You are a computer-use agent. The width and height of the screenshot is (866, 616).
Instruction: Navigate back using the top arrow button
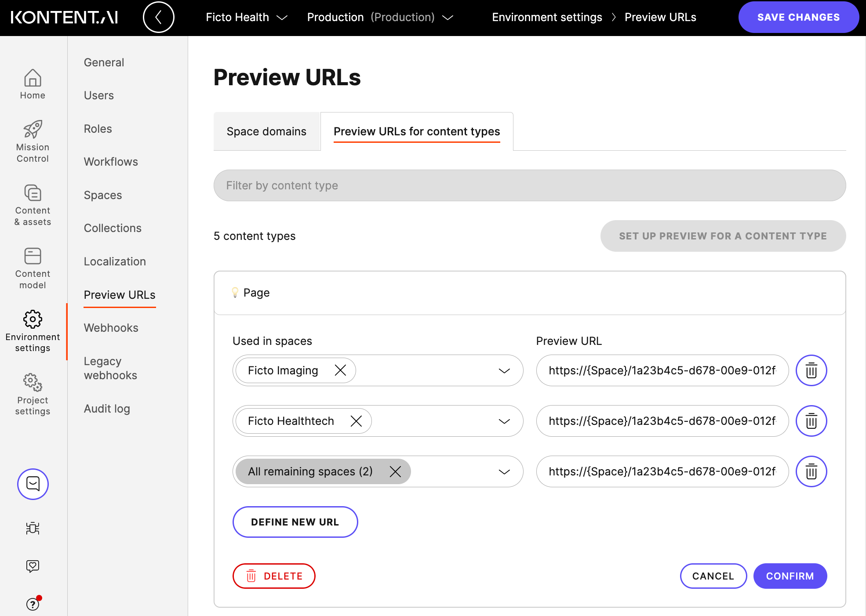(158, 17)
